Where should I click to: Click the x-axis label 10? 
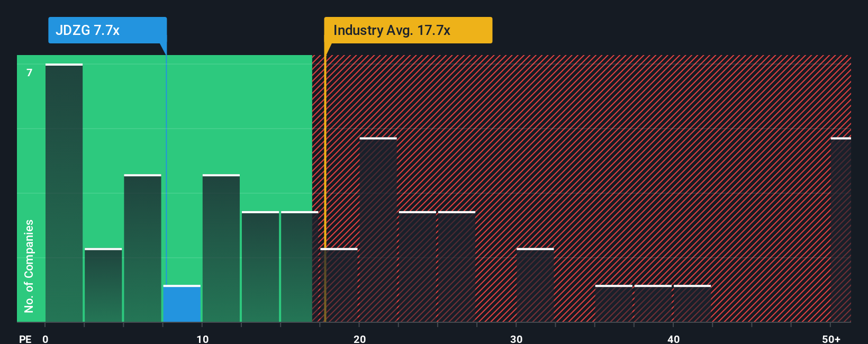click(202, 339)
